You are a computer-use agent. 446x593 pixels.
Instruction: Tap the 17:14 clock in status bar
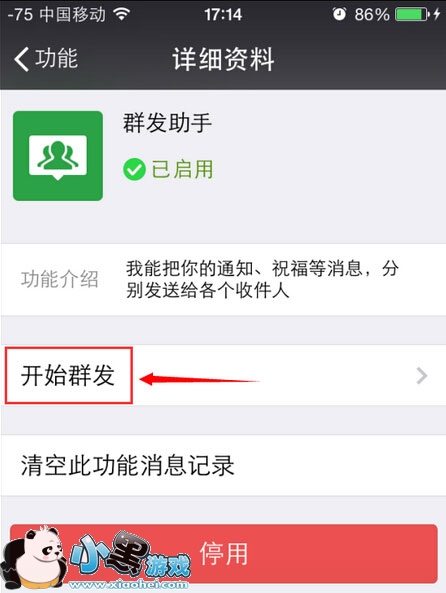click(223, 15)
